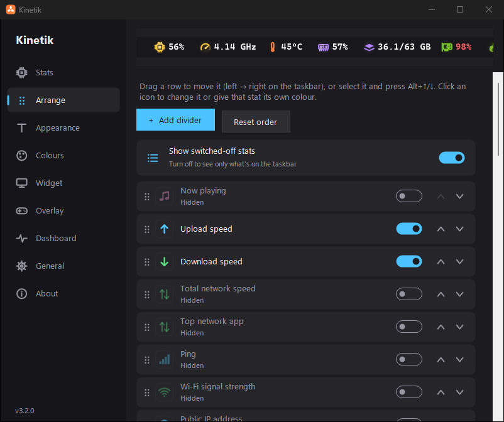Click the Reset order button

pos(256,122)
